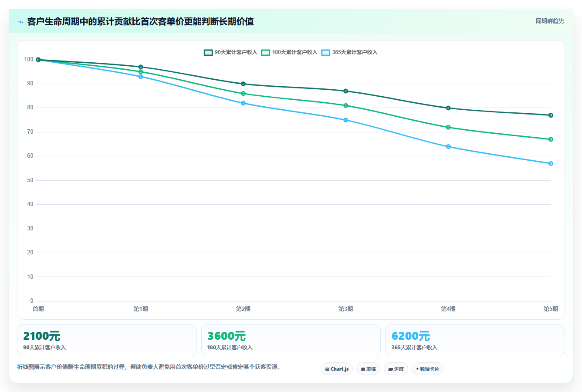
Task: Click the 365天 series point at 第5期
Action: (551, 164)
